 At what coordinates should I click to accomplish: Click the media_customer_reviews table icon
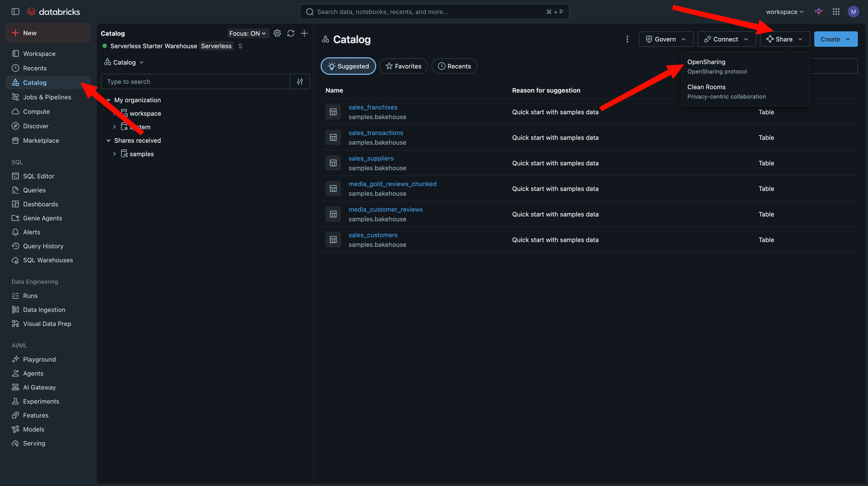point(333,214)
